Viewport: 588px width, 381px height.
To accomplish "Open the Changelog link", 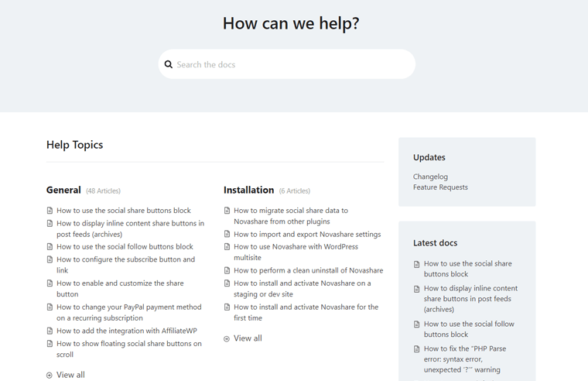I will (x=430, y=177).
